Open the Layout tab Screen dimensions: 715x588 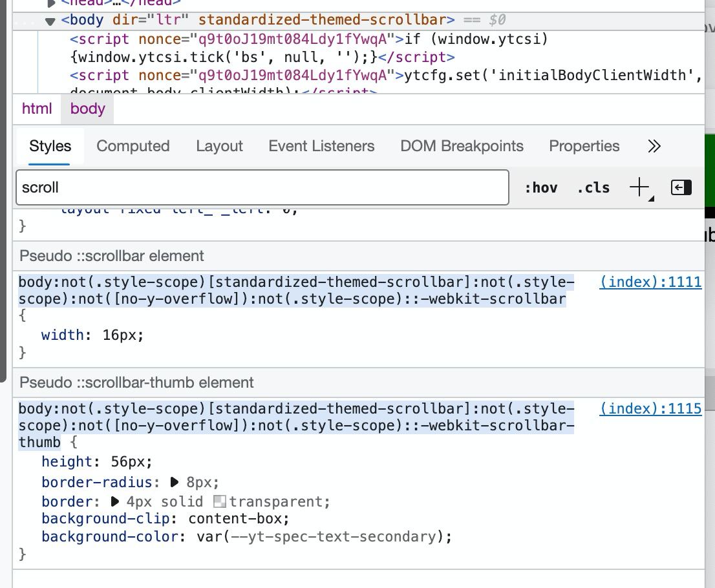(219, 146)
